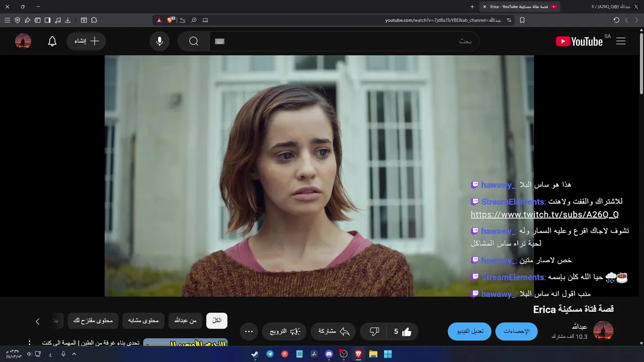Screen dimensions: 644x362
Task: Open the on-screen keyboard in search box
Action: pyautogui.click(x=219, y=41)
